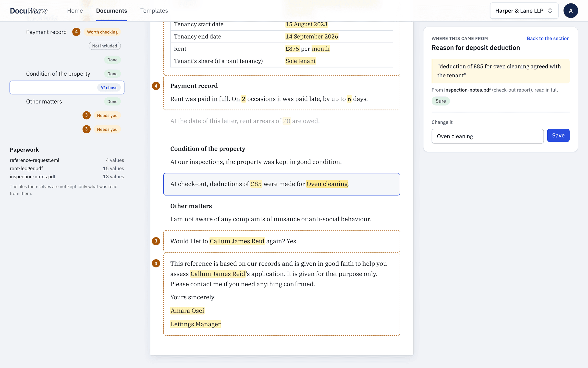This screenshot has width=588, height=368.
Task: Click inspection-notes.pdf source in right panel
Action: [x=467, y=90]
